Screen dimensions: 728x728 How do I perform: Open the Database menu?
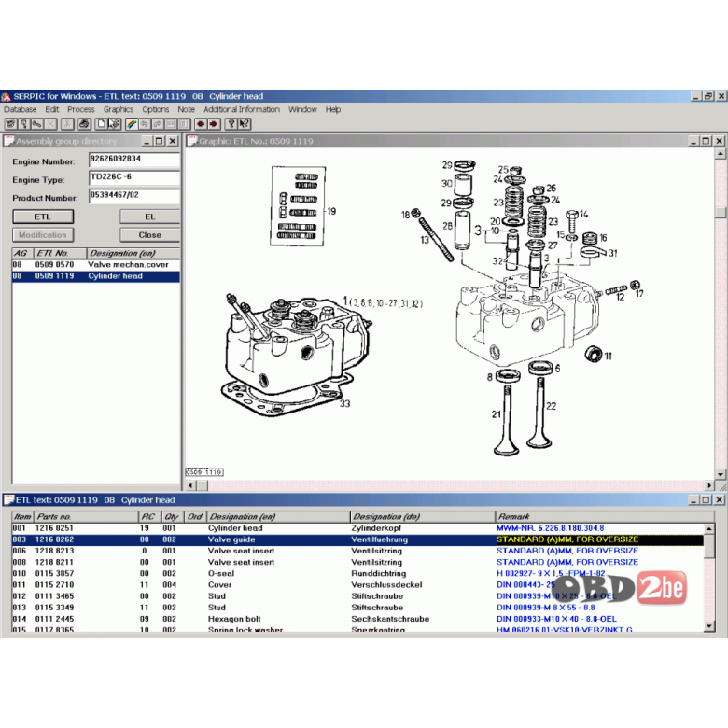[21, 109]
